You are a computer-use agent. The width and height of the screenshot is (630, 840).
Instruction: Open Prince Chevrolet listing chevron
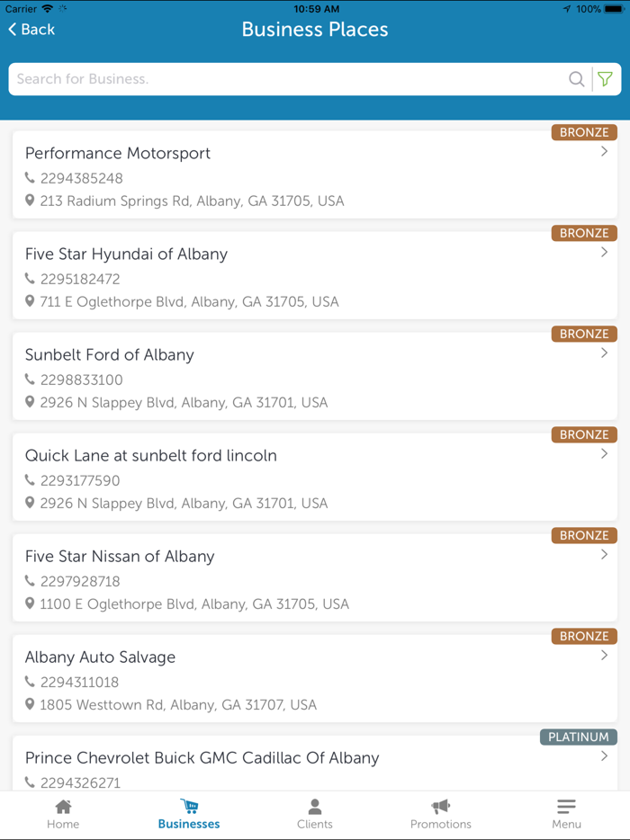[x=605, y=756]
